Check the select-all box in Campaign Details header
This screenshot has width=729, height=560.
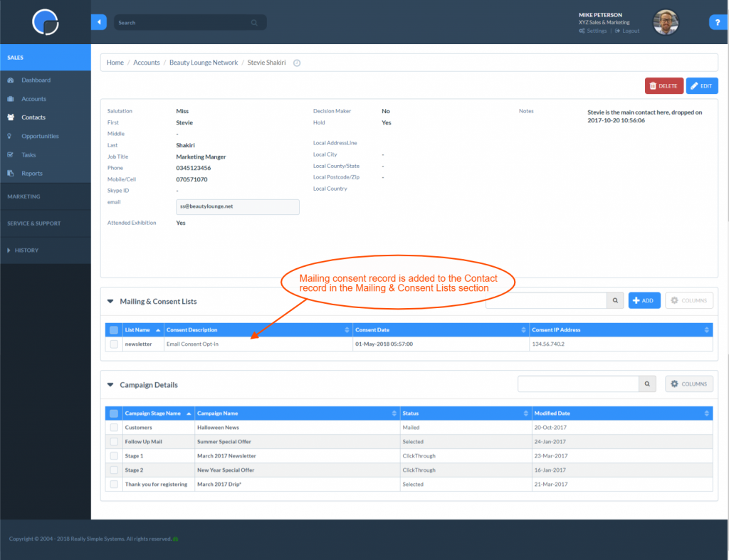click(x=115, y=413)
